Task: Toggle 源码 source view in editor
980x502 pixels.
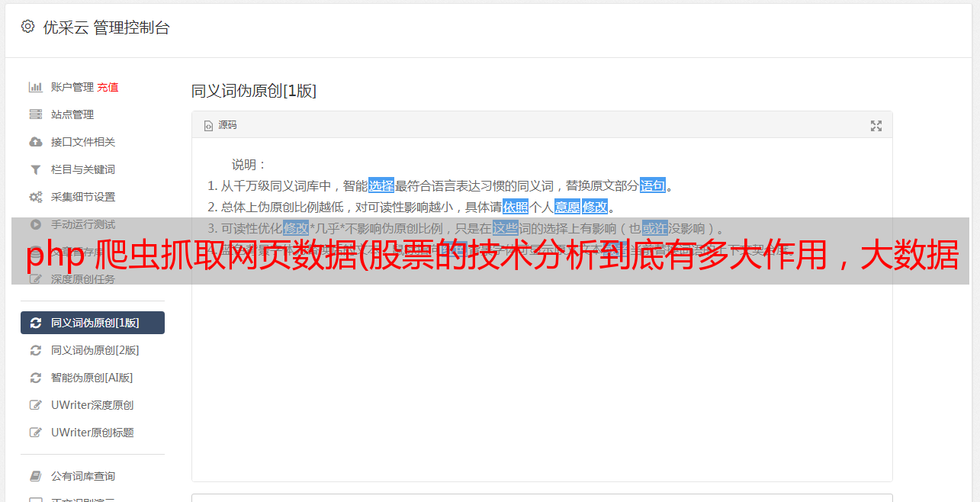Action: coord(220,125)
